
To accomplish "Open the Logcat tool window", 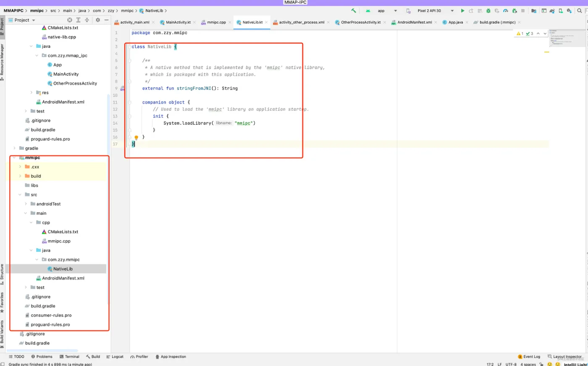I will point(115,357).
